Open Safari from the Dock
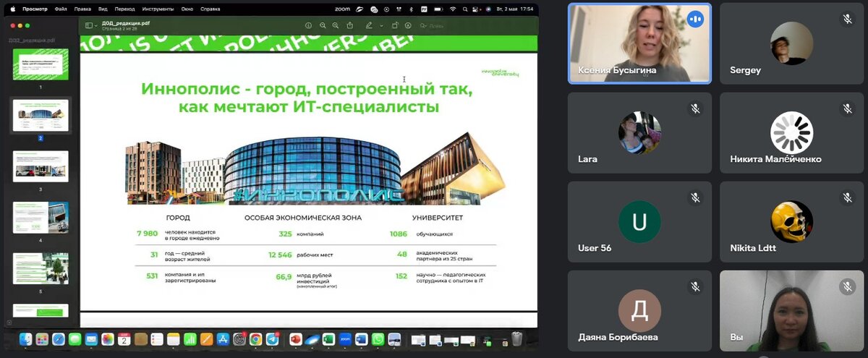This screenshot has width=868, height=358. tap(59, 338)
